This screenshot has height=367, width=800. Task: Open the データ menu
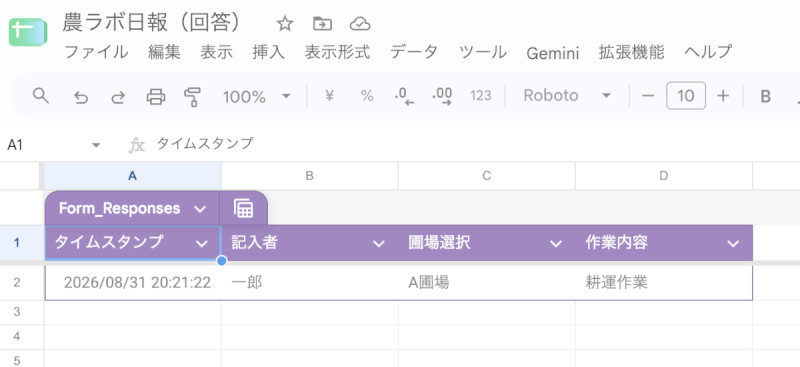click(414, 52)
